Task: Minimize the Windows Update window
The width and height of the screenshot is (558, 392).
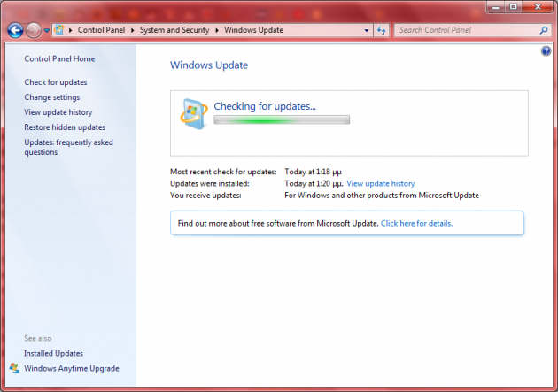Action: [496, 7]
